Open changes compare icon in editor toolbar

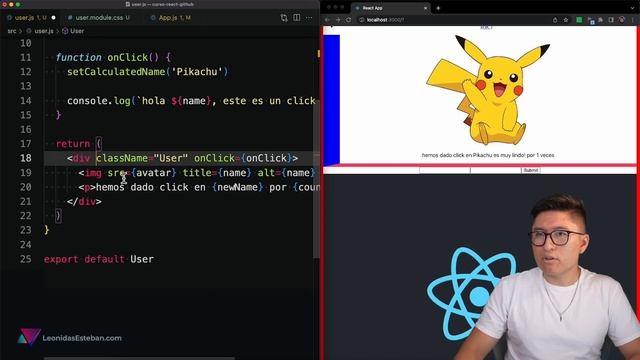pyautogui.click(x=284, y=18)
